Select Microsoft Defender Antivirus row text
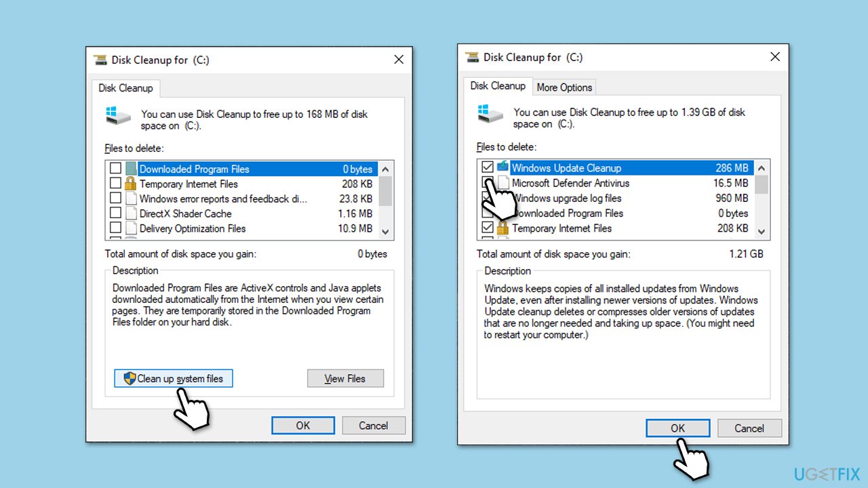Screen dimensions: 868x488 tap(571, 183)
